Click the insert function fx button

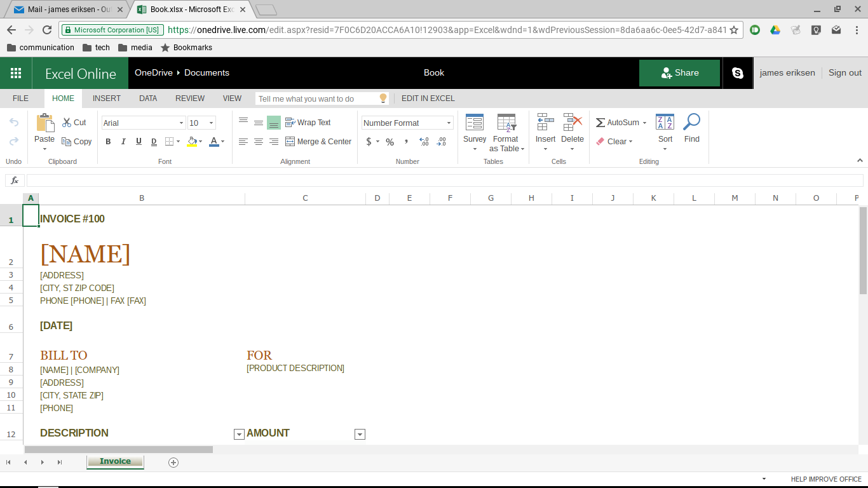15,180
